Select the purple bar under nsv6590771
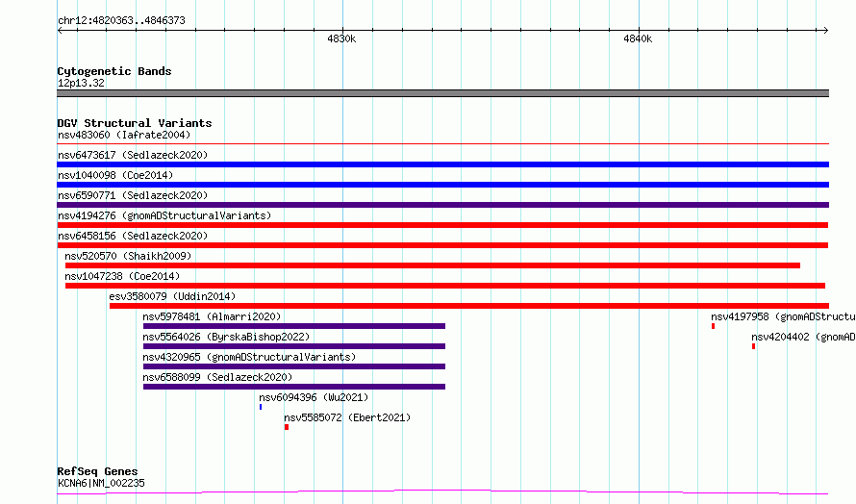The width and height of the screenshot is (856, 504). pyautogui.click(x=442, y=205)
